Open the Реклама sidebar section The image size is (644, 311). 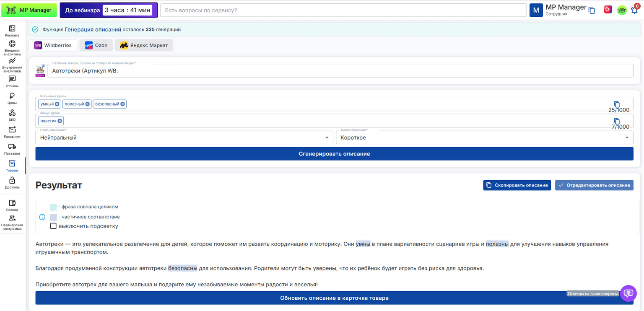12,31
